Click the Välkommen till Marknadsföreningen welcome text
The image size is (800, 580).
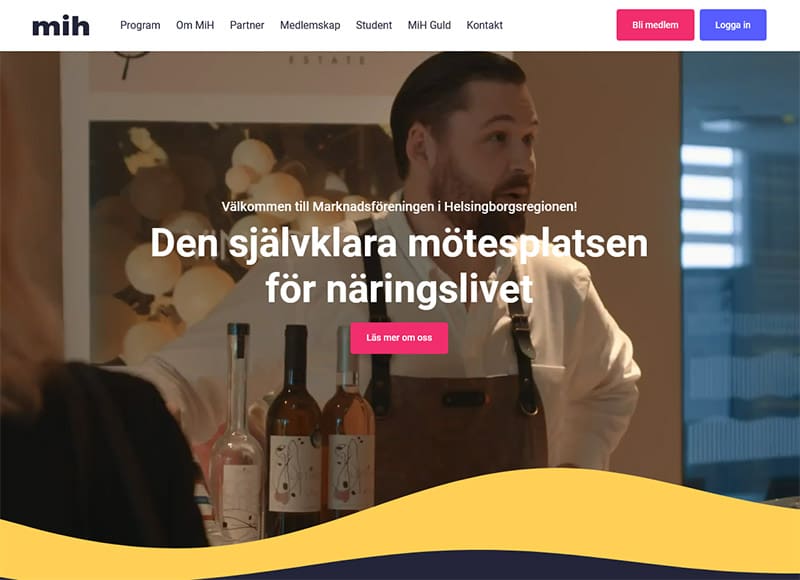click(399, 207)
